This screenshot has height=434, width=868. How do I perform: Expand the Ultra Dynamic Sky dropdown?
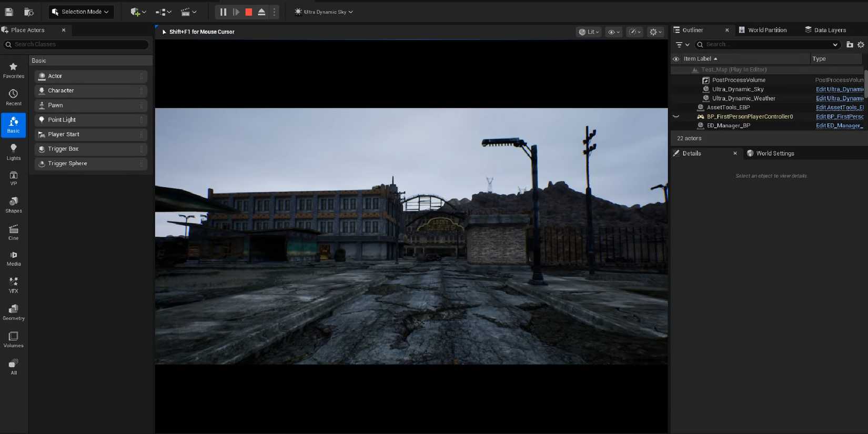[x=324, y=12]
